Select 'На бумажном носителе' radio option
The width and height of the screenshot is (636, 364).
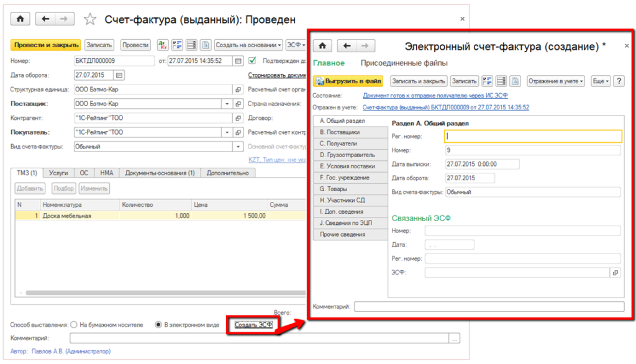coord(74,325)
